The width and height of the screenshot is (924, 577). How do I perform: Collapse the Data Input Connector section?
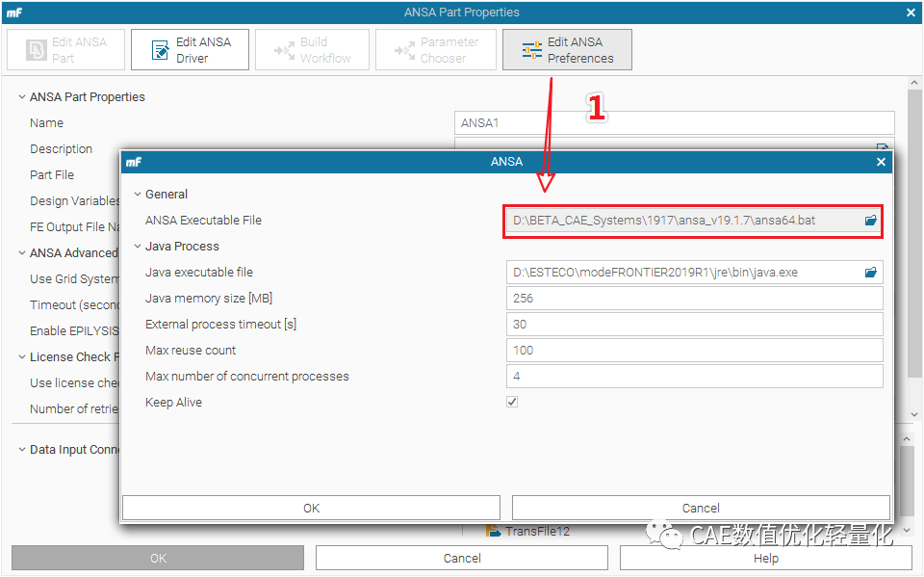click(x=22, y=450)
